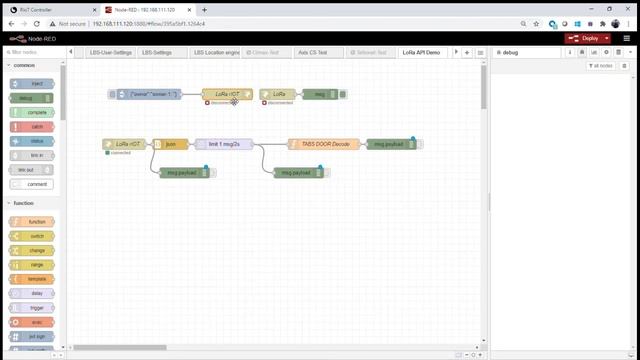
Task: Open the Axis CS Test flow tab
Action: (319, 53)
